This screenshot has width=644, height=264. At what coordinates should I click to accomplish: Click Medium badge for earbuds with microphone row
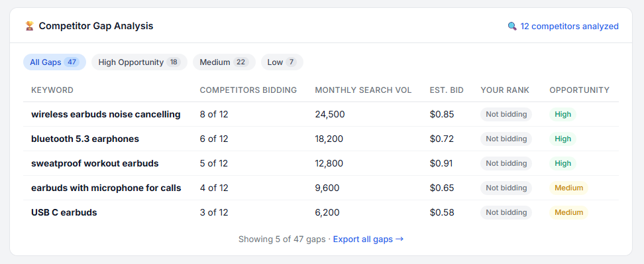(x=569, y=188)
